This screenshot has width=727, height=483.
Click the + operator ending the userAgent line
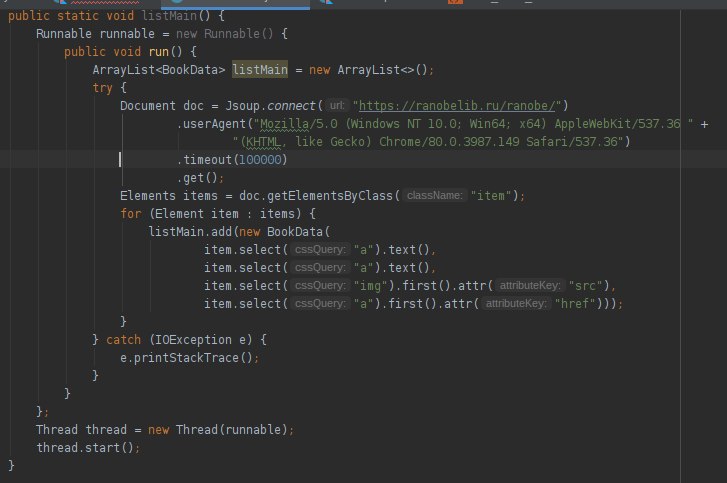pyautogui.click(x=704, y=124)
